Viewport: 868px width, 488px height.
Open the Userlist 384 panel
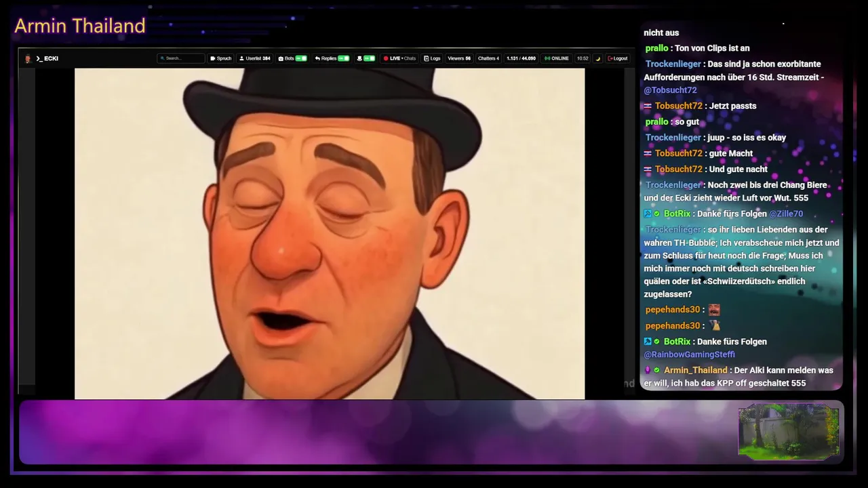(255, 58)
